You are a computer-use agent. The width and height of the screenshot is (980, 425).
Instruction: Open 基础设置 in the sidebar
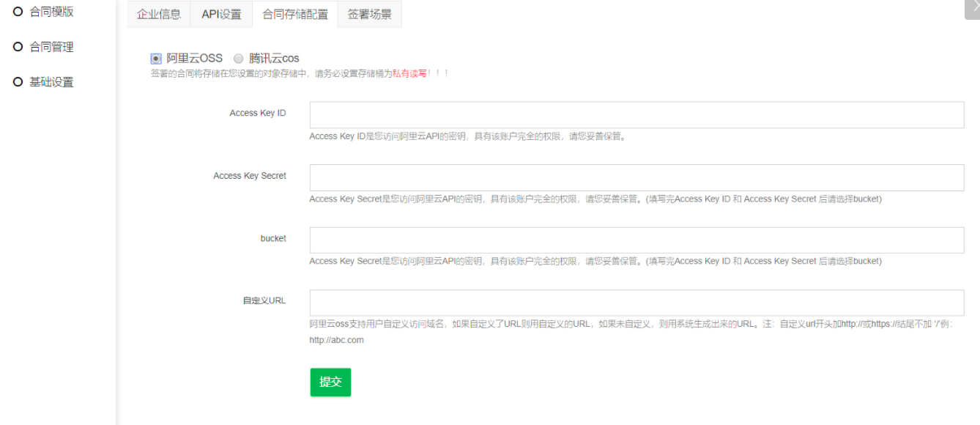(51, 82)
